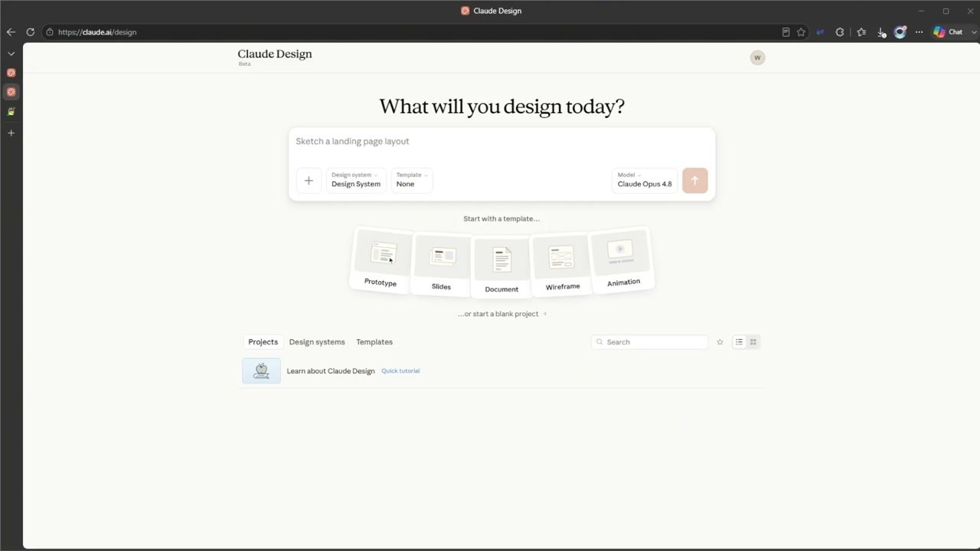Screen dimensions: 980x551
Task: Open the Design system dropdown
Action: pos(356,180)
